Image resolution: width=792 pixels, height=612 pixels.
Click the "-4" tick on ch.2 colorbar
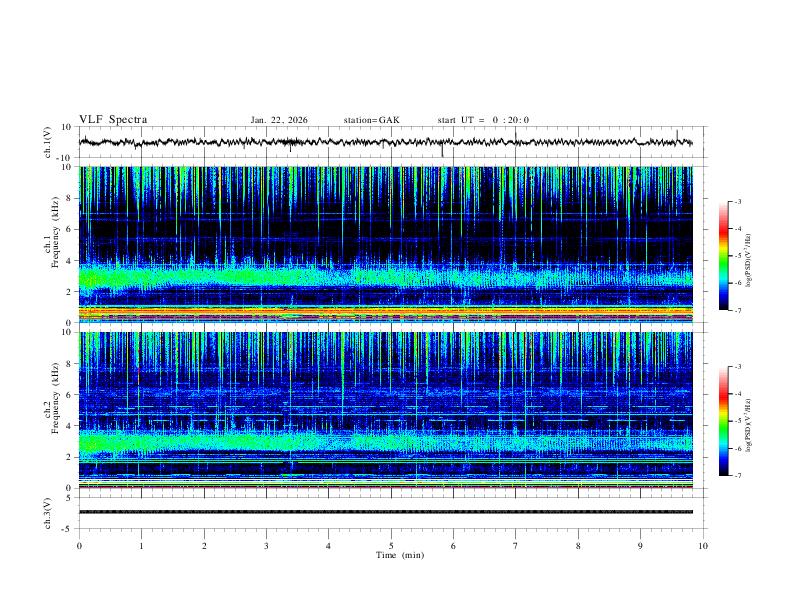738,394
